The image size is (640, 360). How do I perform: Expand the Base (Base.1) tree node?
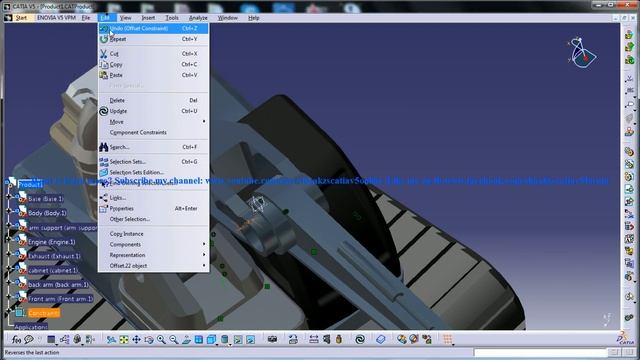pyautogui.click(x=9, y=197)
